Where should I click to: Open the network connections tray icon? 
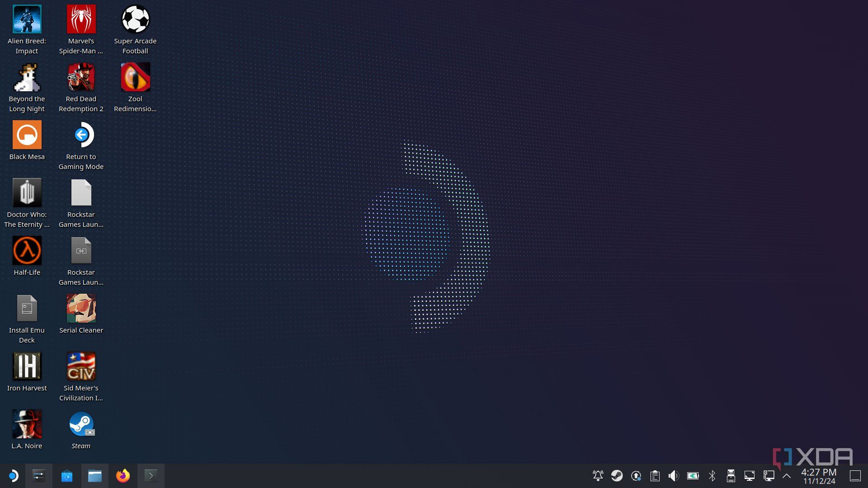click(x=769, y=476)
